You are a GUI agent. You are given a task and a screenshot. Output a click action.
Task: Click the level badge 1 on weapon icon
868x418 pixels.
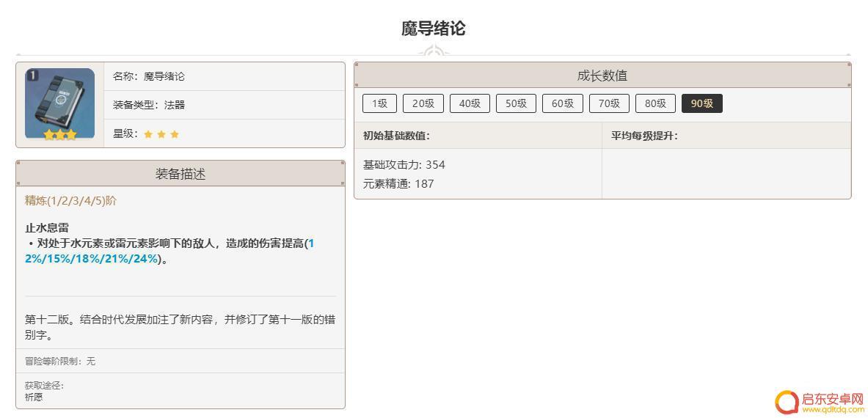pyautogui.click(x=32, y=75)
